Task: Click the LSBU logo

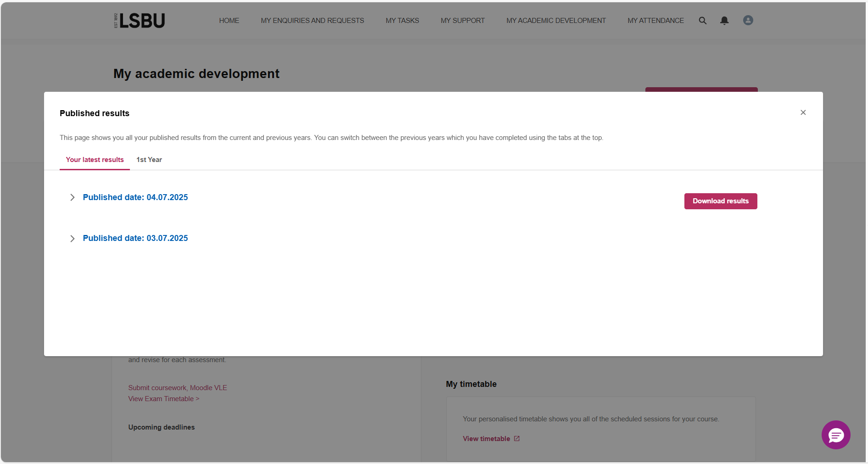Action: (x=140, y=21)
